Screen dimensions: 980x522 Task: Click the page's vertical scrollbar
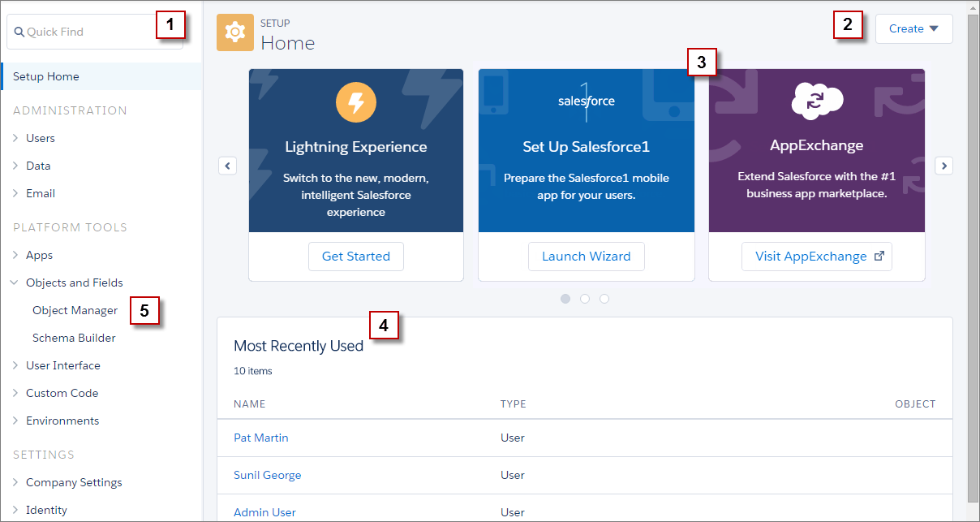tap(973, 260)
